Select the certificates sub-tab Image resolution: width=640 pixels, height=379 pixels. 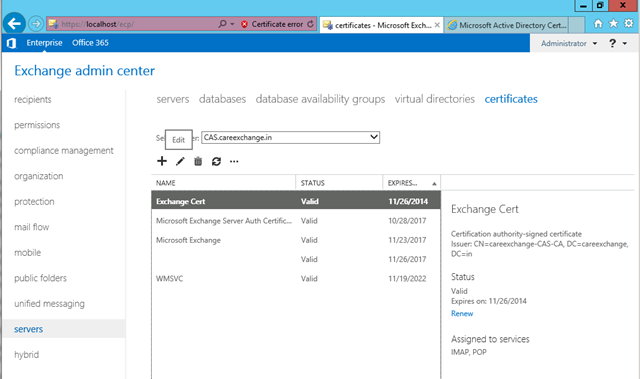pyautogui.click(x=511, y=99)
